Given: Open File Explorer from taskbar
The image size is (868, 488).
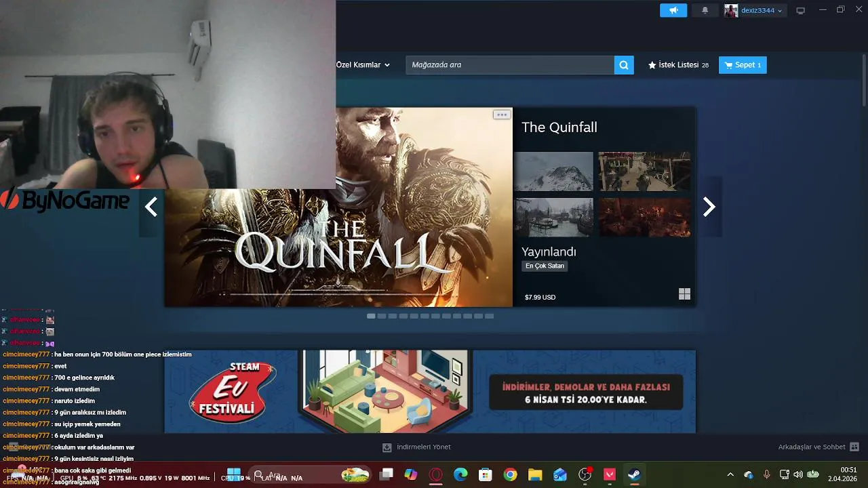Looking at the screenshot, I should (x=535, y=474).
